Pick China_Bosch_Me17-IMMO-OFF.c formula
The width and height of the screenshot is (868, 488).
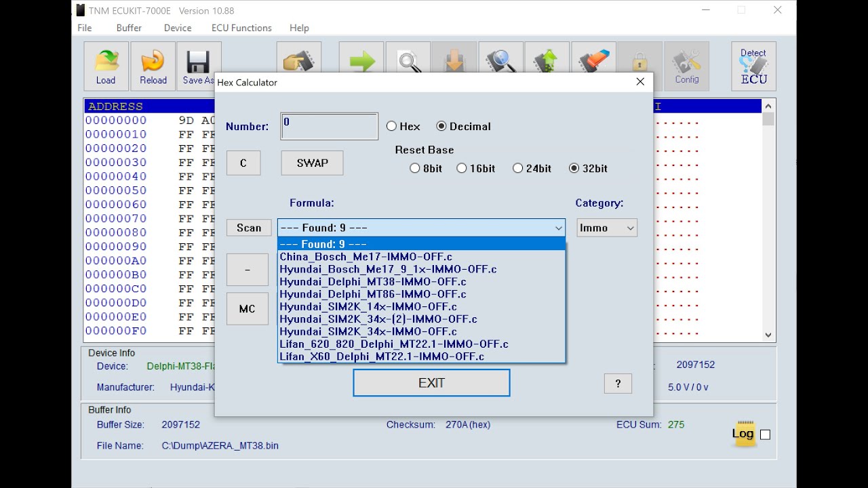[x=421, y=257]
